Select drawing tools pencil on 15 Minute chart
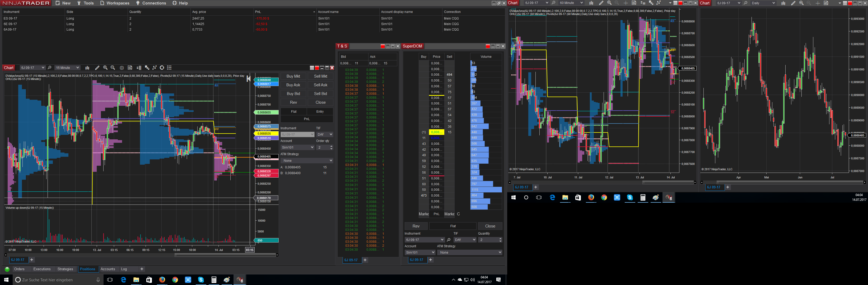Screen dimensions: 868x285 click(x=97, y=68)
